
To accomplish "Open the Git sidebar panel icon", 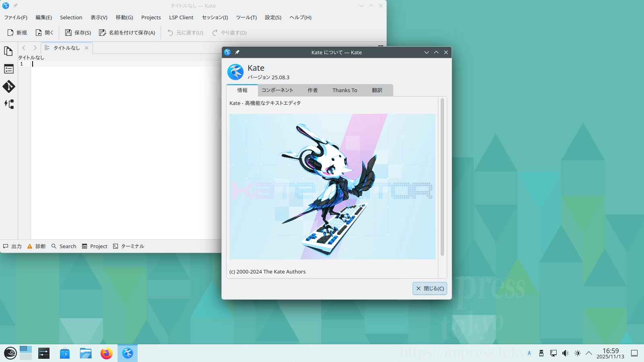I will point(8,86).
